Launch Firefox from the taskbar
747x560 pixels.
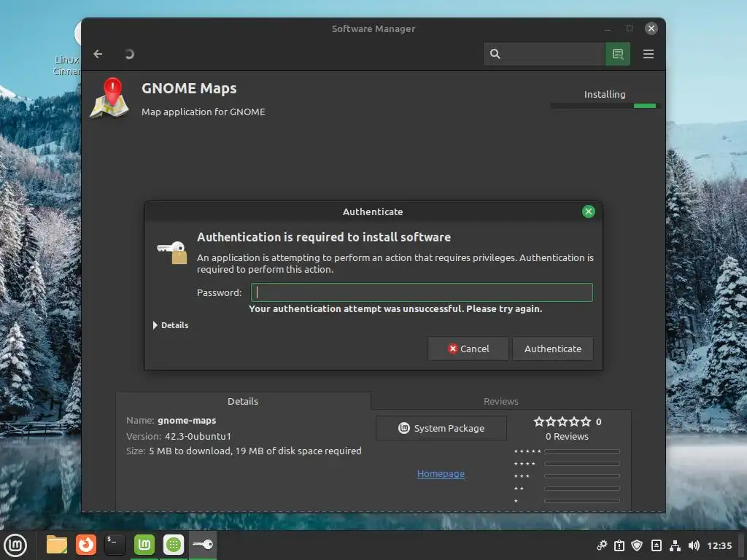click(x=86, y=545)
